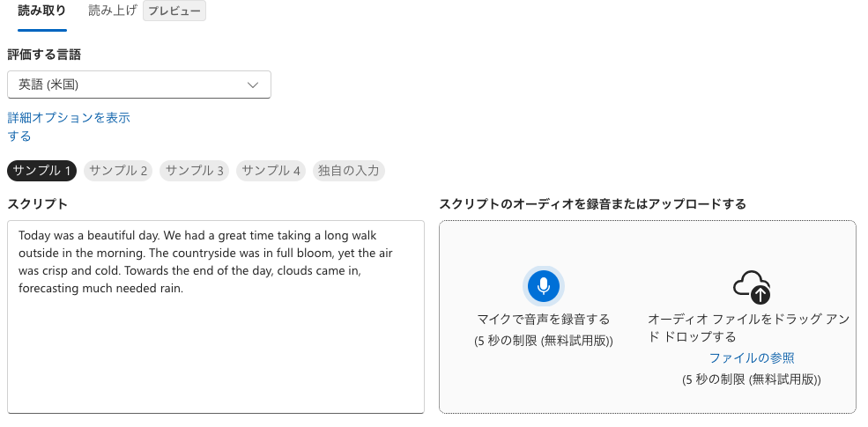Select the サンプル 1 pill

coord(42,170)
